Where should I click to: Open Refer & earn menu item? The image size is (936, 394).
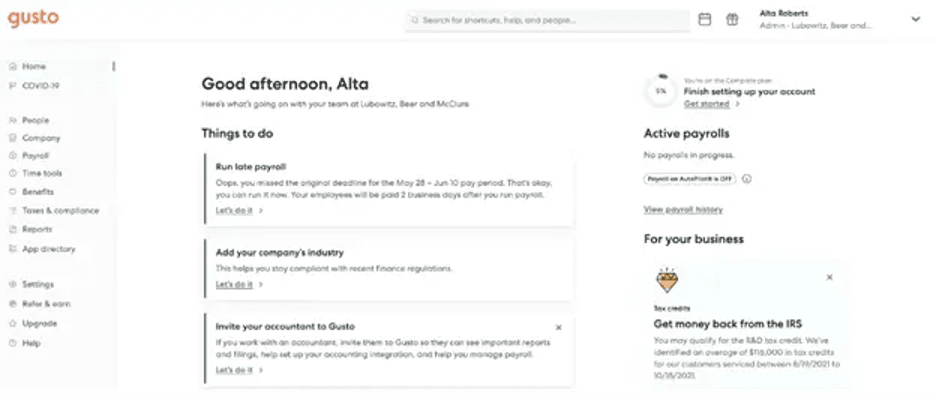pos(47,304)
